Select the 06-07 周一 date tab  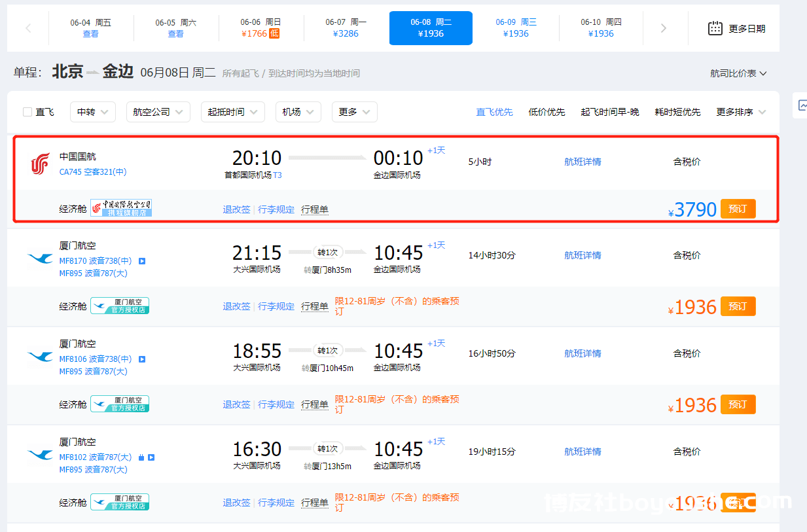click(346, 28)
